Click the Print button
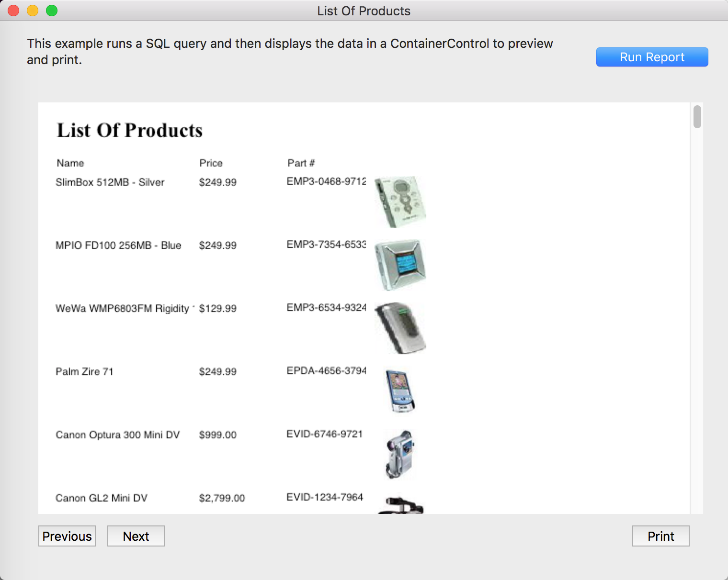This screenshot has height=580, width=728. 660,536
